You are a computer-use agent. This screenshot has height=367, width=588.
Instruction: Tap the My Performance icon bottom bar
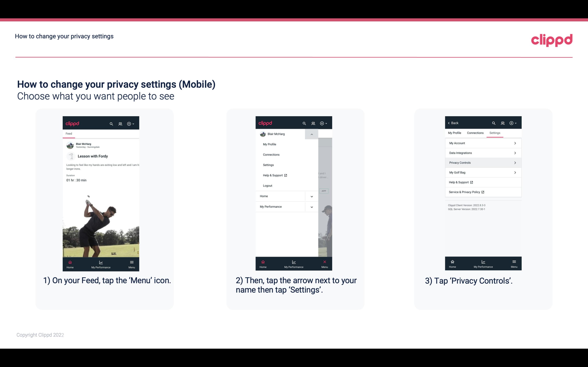[101, 264]
